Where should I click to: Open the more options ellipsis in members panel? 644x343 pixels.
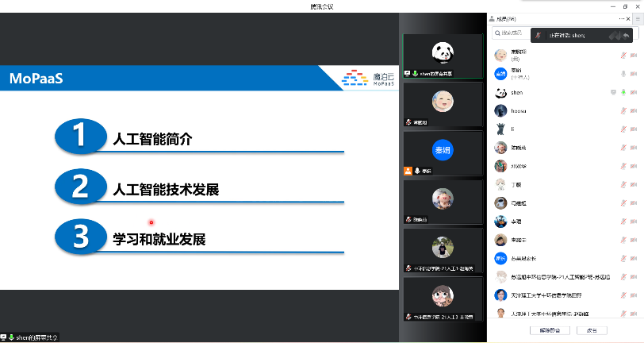click(x=623, y=17)
